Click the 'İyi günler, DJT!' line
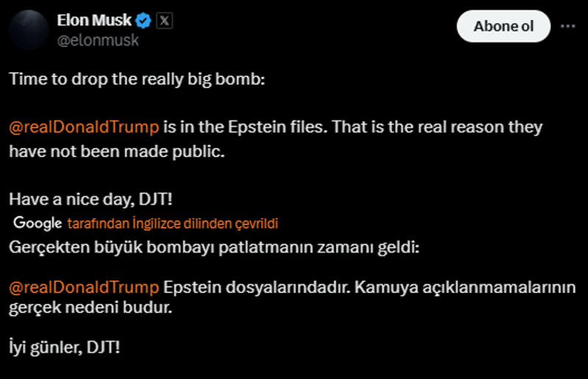Screen dimensions: 588x379 [x=65, y=347]
